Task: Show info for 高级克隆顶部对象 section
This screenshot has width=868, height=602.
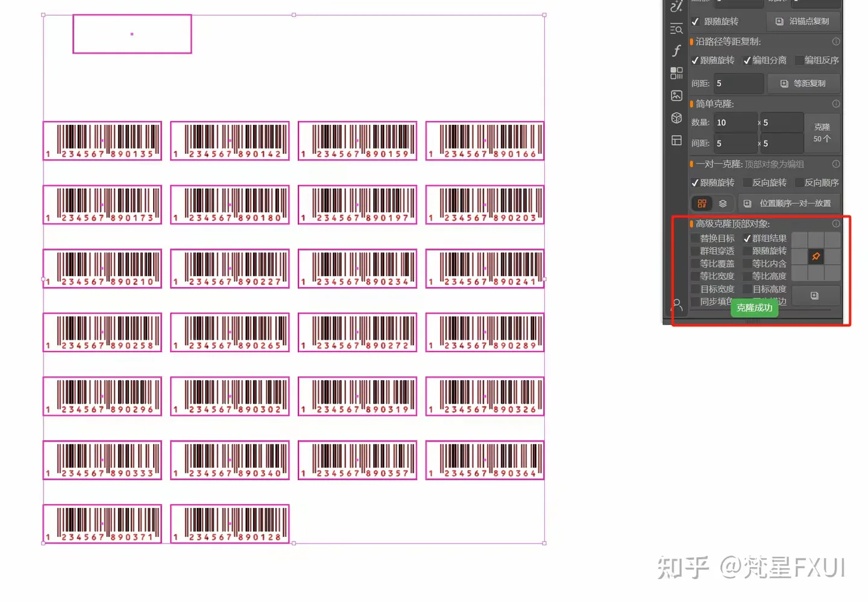Action: [x=836, y=224]
